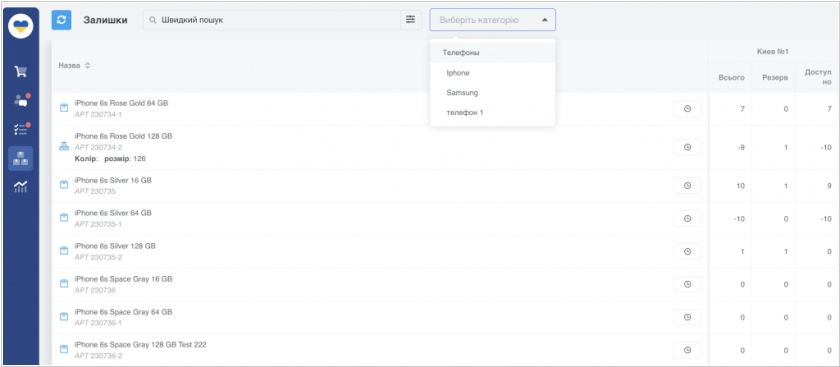Open product iPhone 6s Silver 16 GB

click(x=113, y=181)
